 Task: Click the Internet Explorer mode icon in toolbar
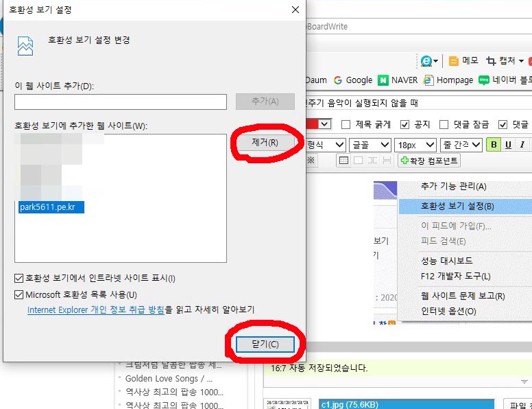pyautogui.click(x=426, y=61)
